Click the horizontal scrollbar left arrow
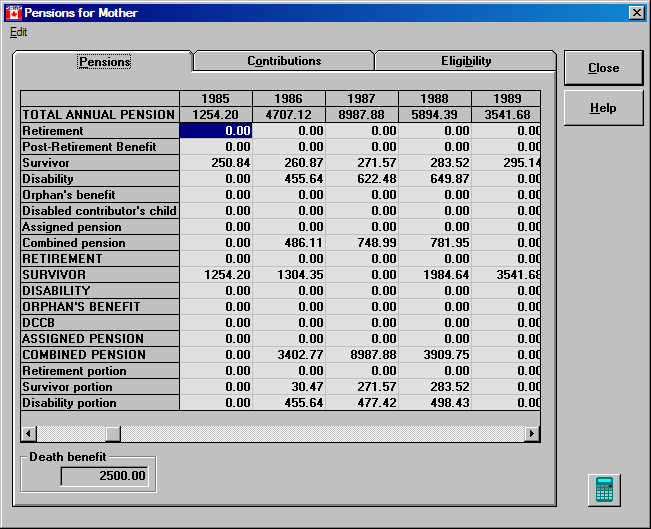The height and width of the screenshot is (529, 651). point(29,434)
